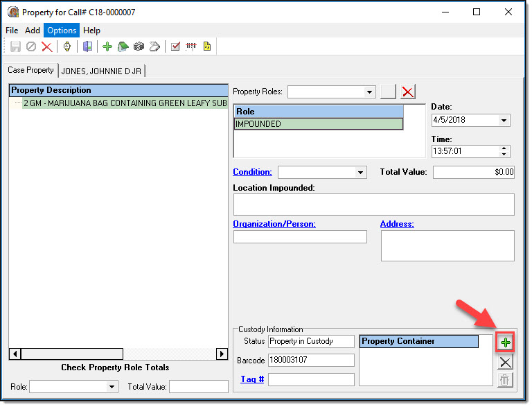Click the yellow note document toolbar icon
This screenshot has width=532, height=407.
click(206, 46)
